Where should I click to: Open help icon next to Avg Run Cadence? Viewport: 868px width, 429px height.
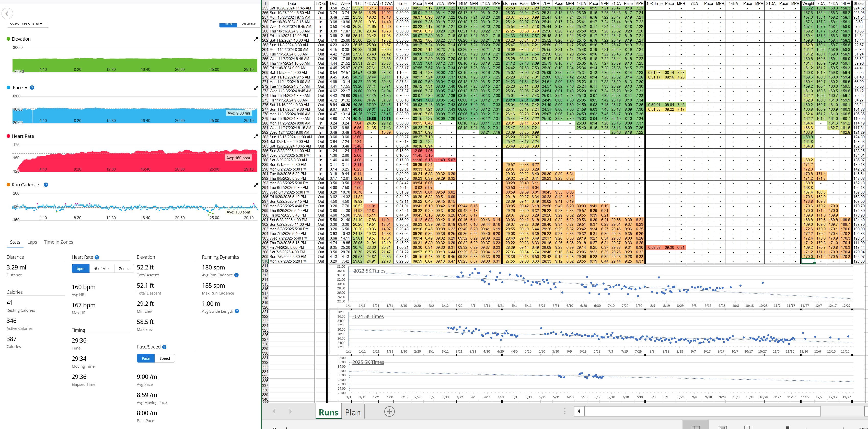236,275
